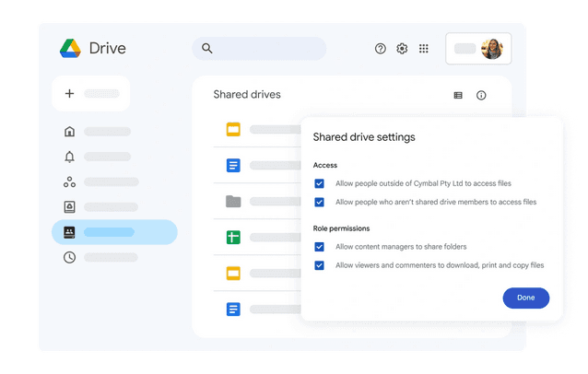Show details info icon

[481, 95]
